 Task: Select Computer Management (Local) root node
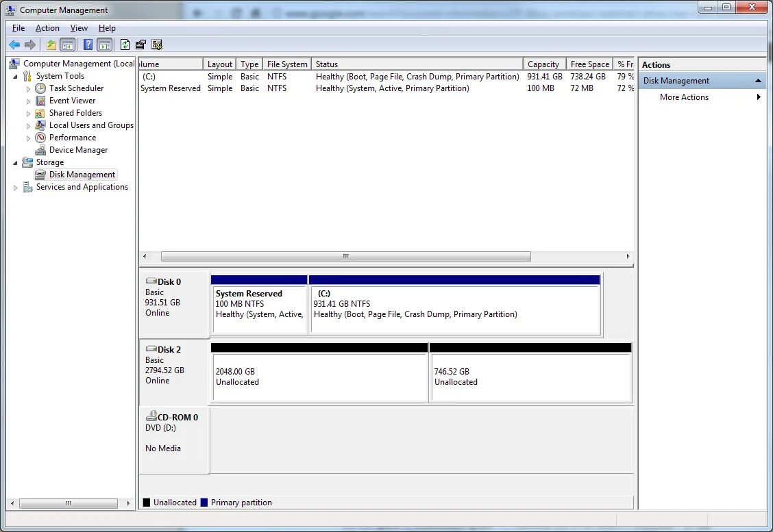coord(79,64)
